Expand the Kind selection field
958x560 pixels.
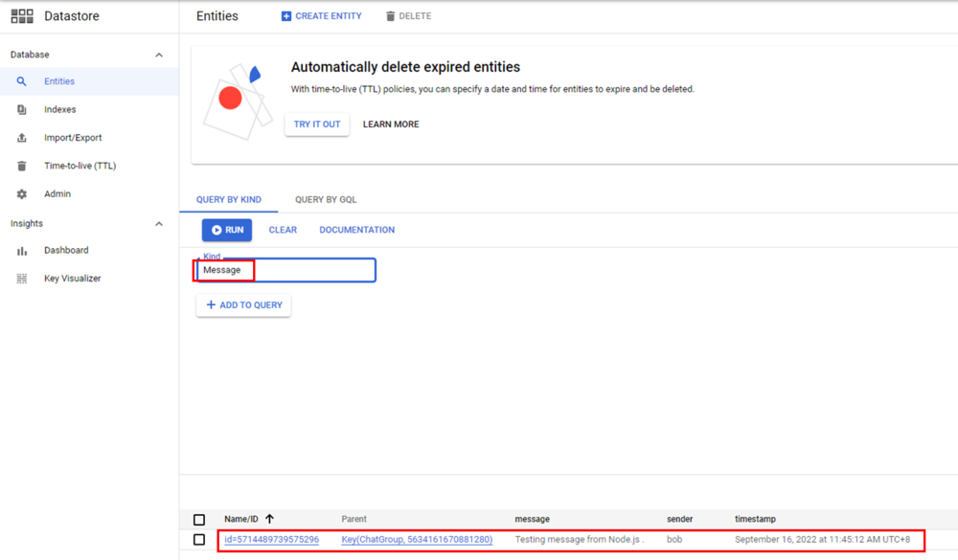[285, 270]
